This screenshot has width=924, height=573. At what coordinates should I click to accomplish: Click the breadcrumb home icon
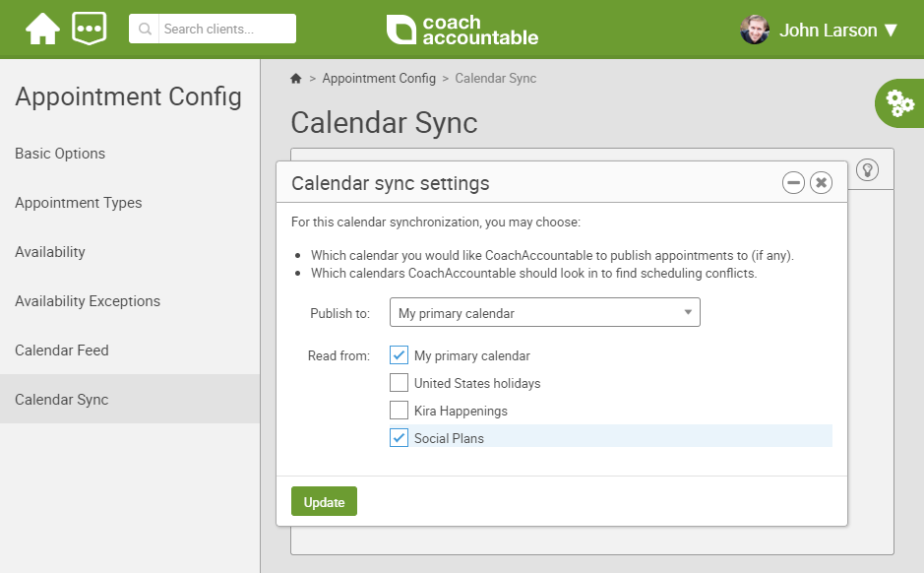(x=296, y=79)
